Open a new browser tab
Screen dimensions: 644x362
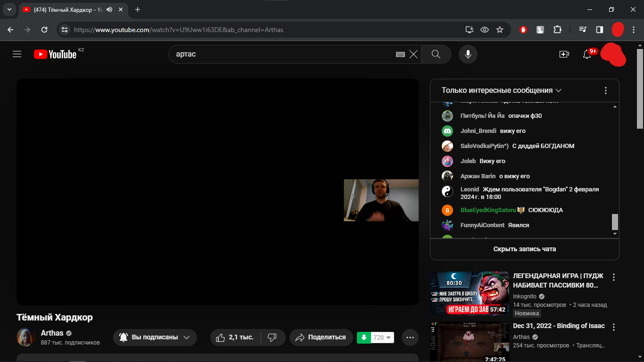[138, 9]
